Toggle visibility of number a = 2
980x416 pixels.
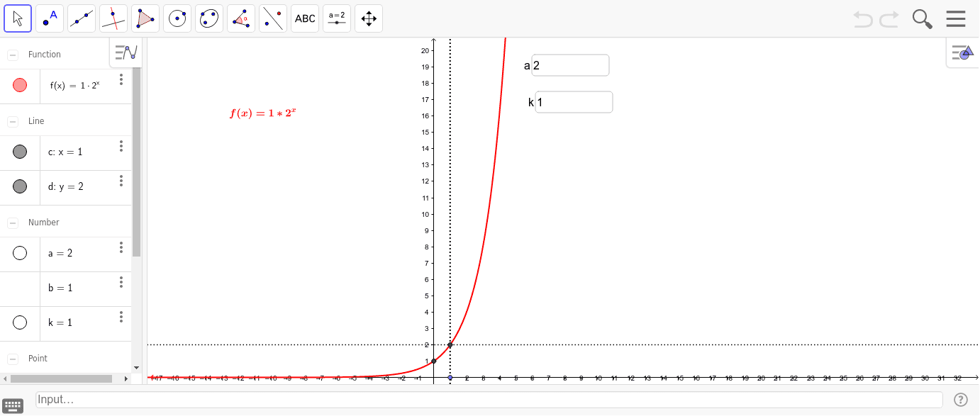pos(20,253)
